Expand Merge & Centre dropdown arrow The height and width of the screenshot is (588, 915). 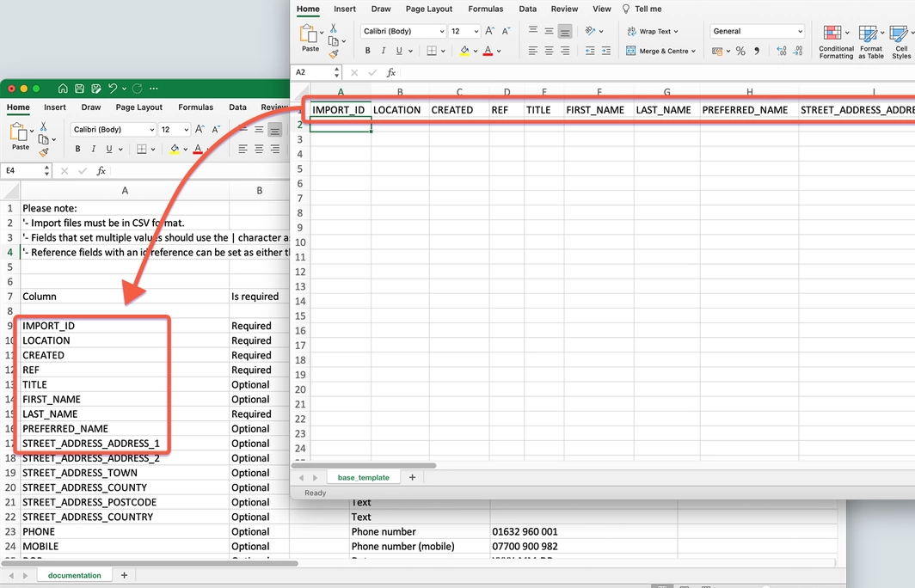693,52
